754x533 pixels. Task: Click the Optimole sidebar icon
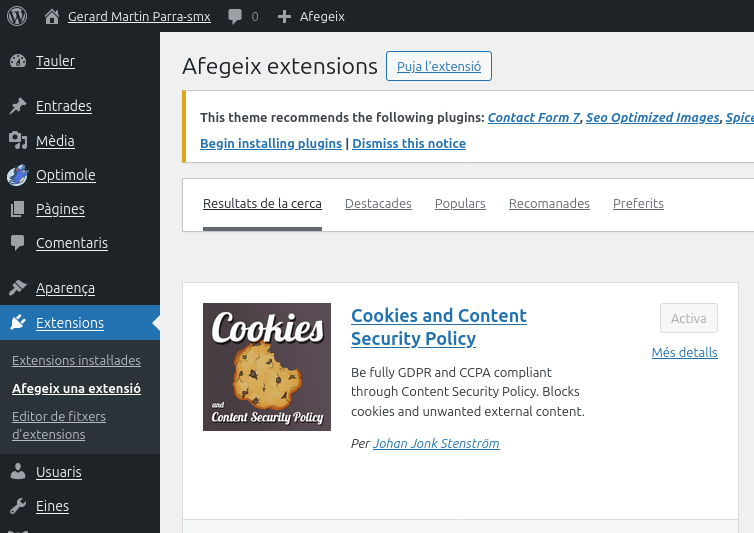tap(18, 175)
